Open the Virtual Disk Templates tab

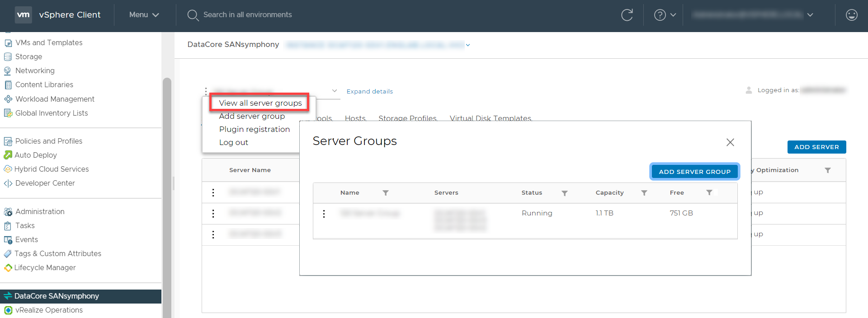491,118
